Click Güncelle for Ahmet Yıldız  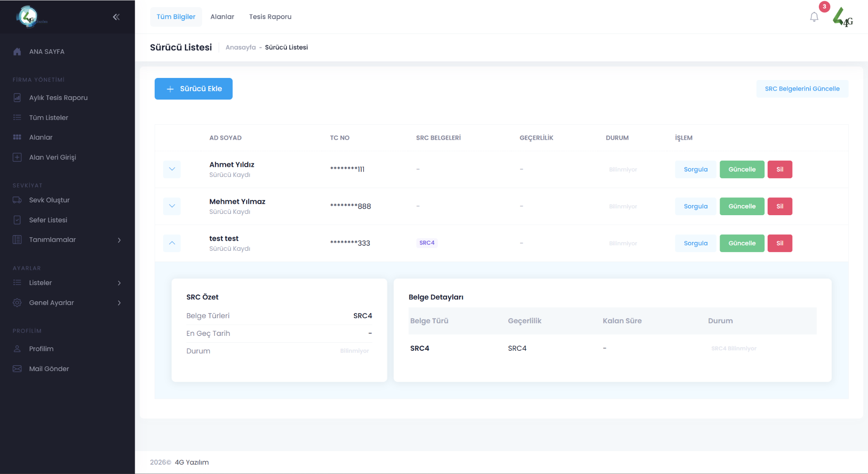tap(742, 169)
